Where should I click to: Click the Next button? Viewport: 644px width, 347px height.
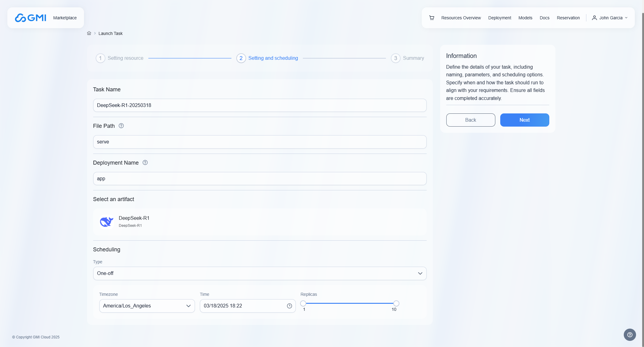tap(524, 120)
